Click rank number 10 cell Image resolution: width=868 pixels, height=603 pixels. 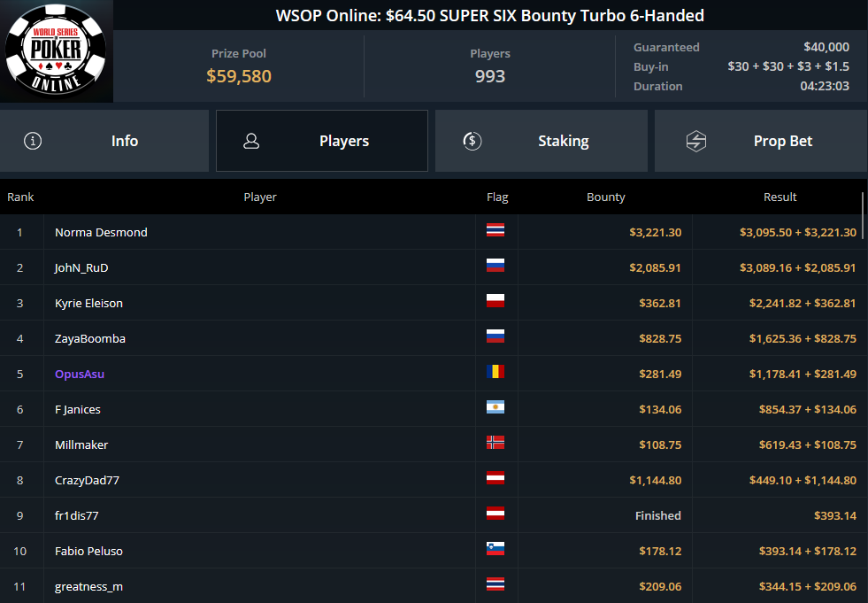coord(20,552)
